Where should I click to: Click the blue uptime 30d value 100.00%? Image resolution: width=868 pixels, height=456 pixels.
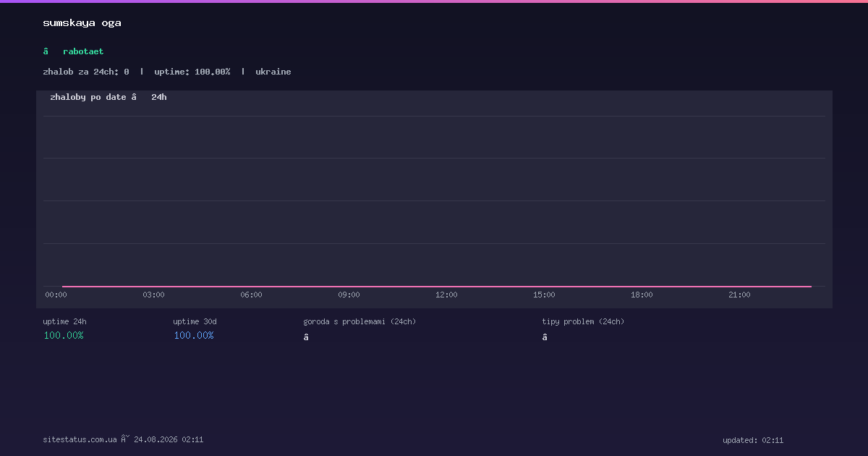tap(194, 335)
